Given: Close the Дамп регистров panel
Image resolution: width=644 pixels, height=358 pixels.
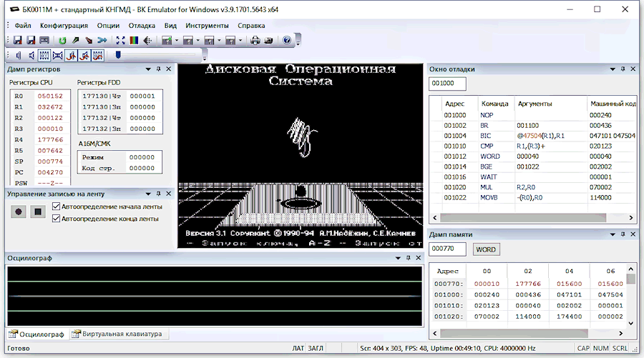Looking at the screenshot, I should coord(168,69).
